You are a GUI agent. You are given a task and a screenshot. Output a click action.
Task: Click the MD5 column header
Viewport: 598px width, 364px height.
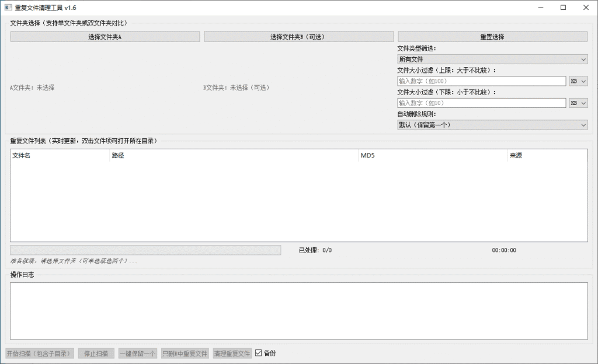pos(368,156)
